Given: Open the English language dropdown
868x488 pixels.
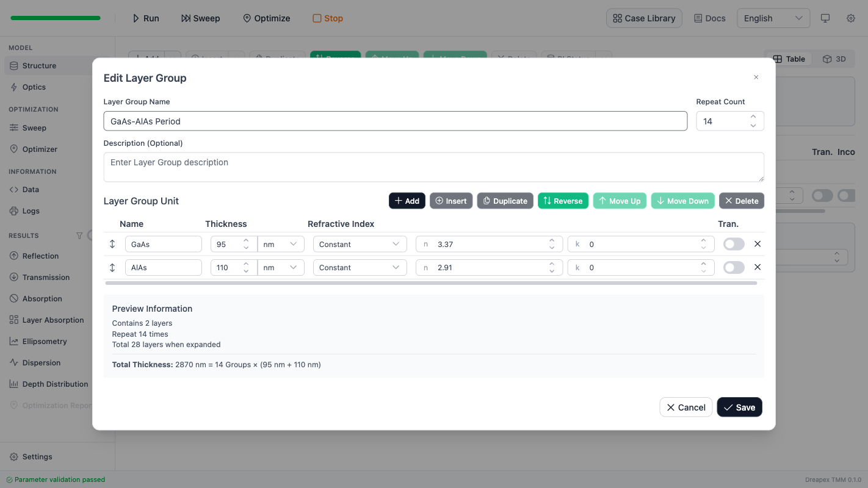Looking at the screenshot, I should [773, 18].
